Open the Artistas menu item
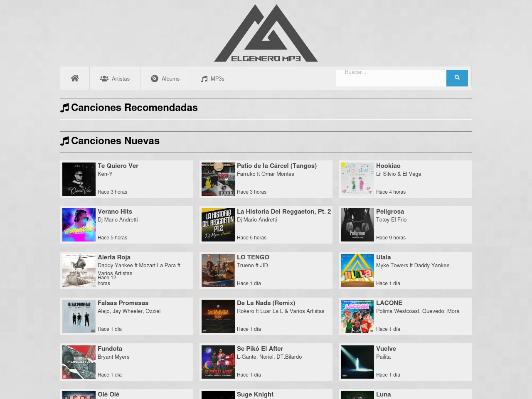This screenshot has height=399, width=532. [115, 78]
